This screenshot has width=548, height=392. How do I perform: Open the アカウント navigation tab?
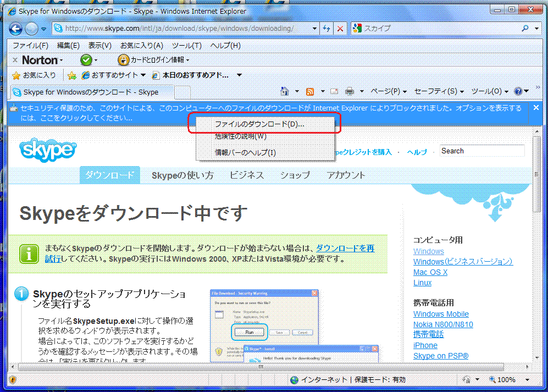(346, 175)
